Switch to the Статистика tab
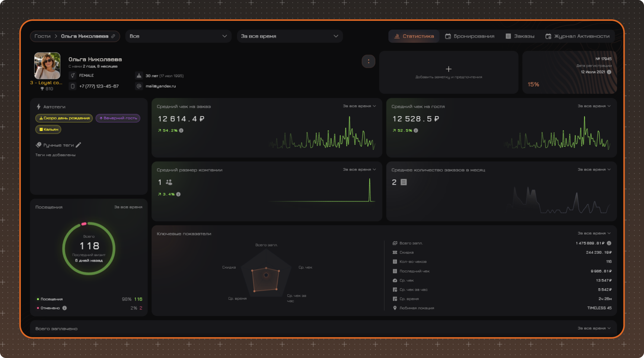 tap(414, 36)
